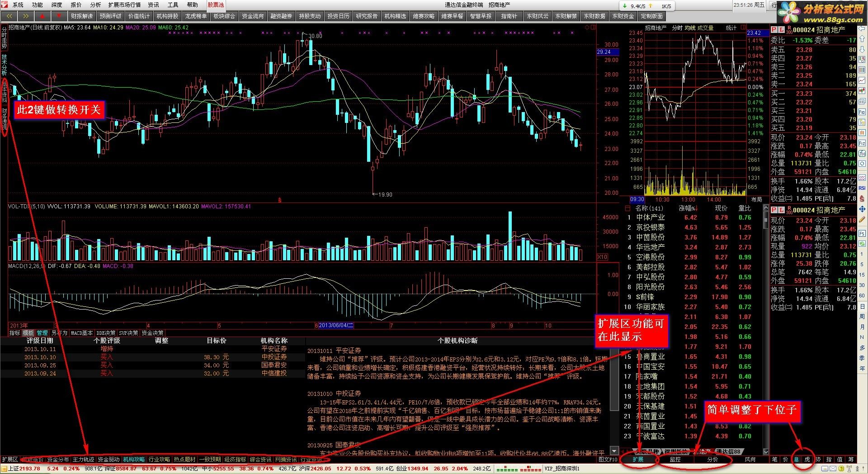Toggle the 扩展区 panel at bottom left
The image size is (868, 474).
point(10,459)
